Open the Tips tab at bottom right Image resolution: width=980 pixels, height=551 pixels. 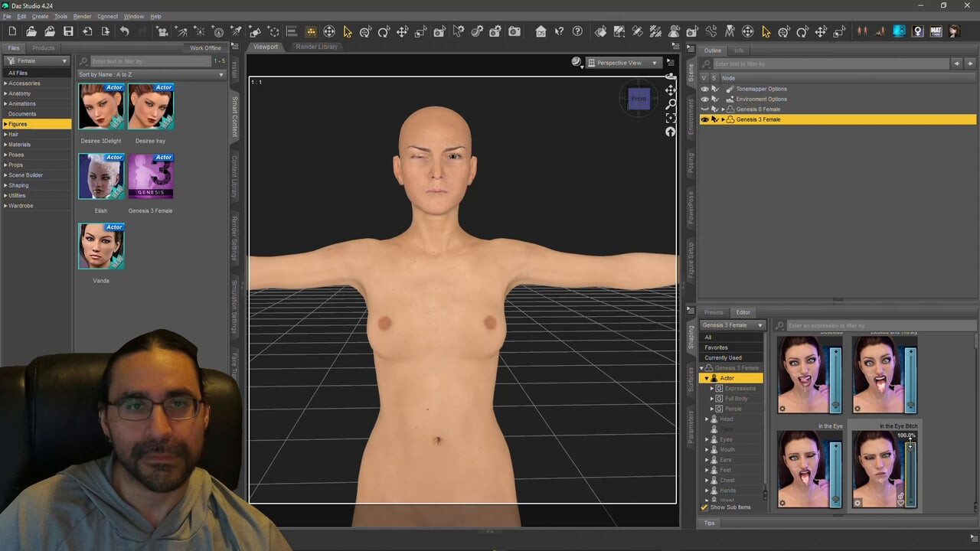[709, 523]
